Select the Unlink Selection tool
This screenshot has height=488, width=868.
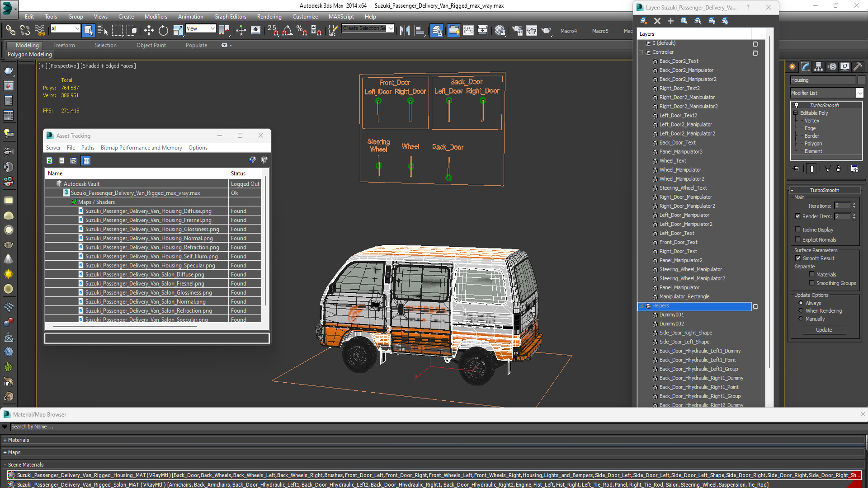point(25,30)
